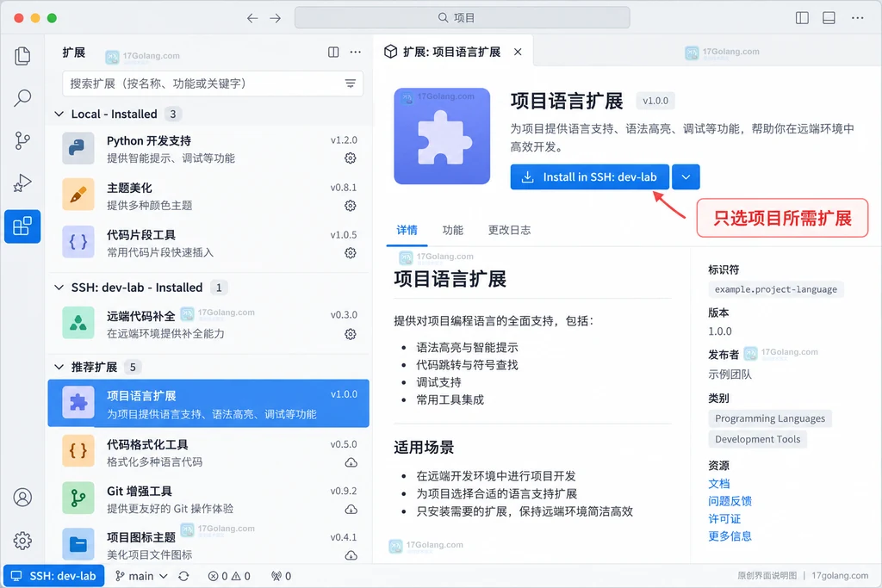This screenshot has width=882, height=588.
Task: Click the SSH: dev-lab remote indicator
Action: click(54, 576)
